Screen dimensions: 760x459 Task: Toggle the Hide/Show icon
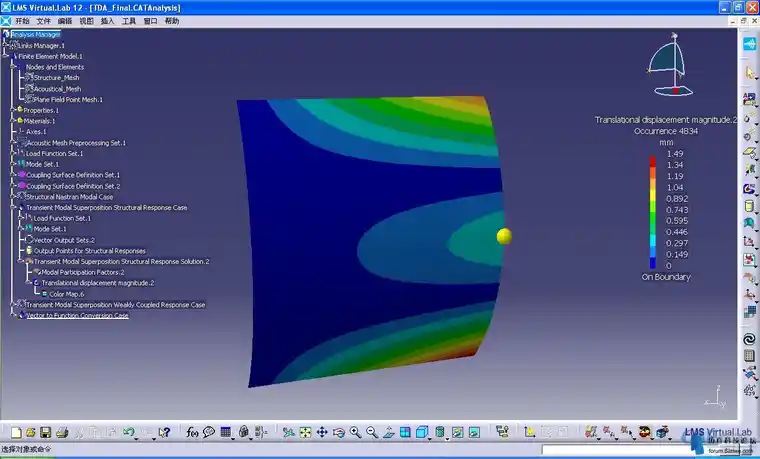point(458,432)
